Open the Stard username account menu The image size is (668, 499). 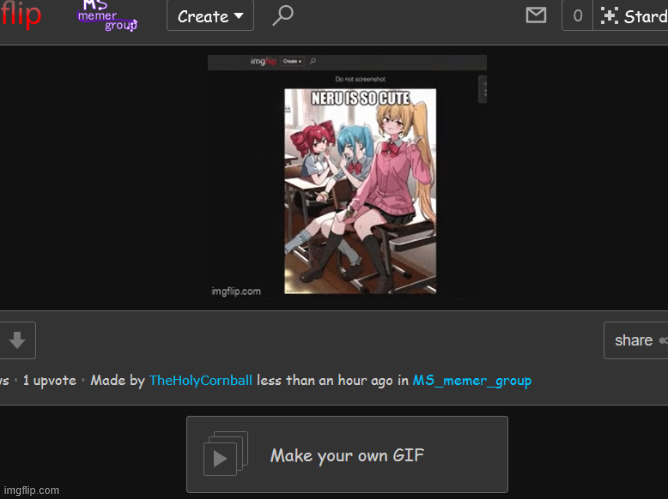click(x=645, y=16)
